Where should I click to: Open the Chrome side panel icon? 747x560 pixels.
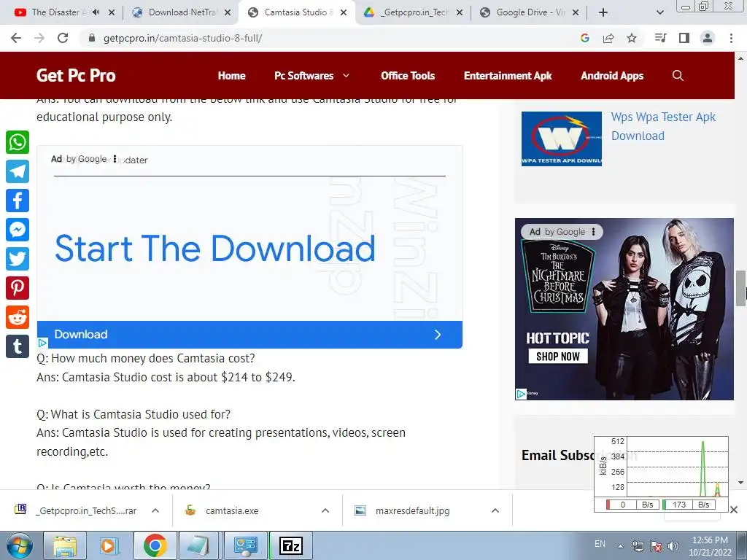[x=684, y=38]
